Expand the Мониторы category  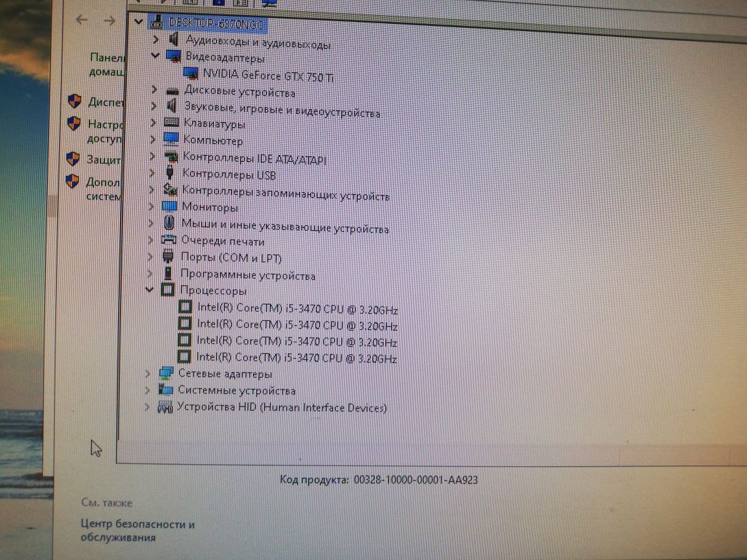point(151,206)
